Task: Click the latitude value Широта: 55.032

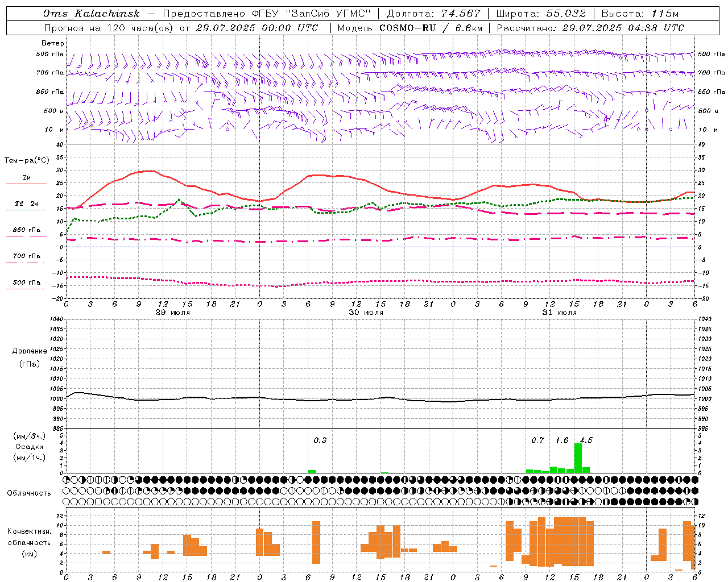Action: tap(541, 14)
